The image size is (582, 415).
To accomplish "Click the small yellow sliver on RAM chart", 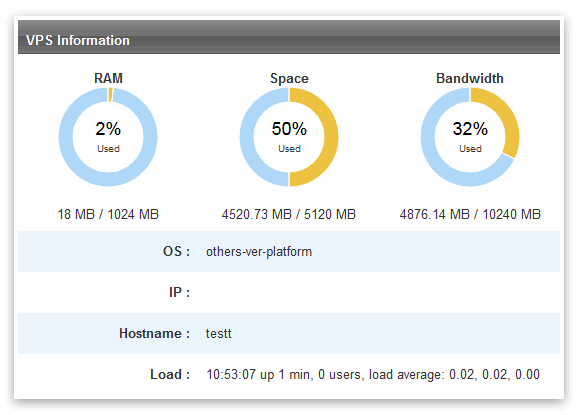I will tap(110, 95).
